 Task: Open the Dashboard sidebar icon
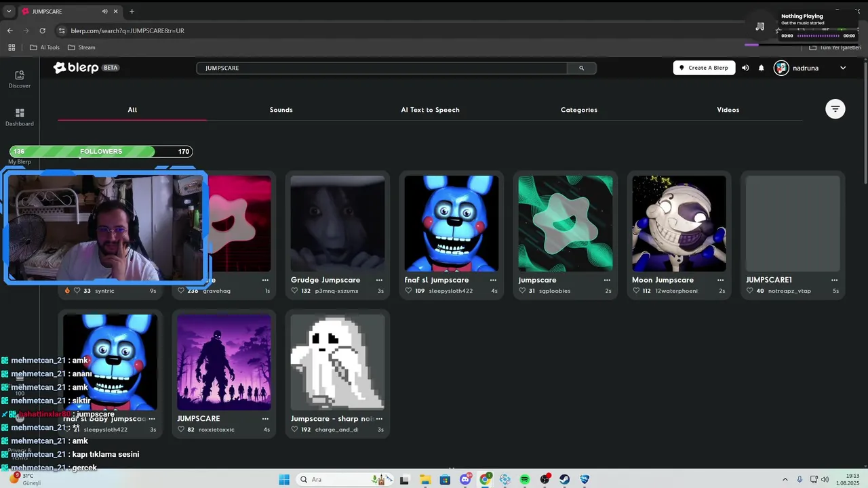(x=20, y=117)
